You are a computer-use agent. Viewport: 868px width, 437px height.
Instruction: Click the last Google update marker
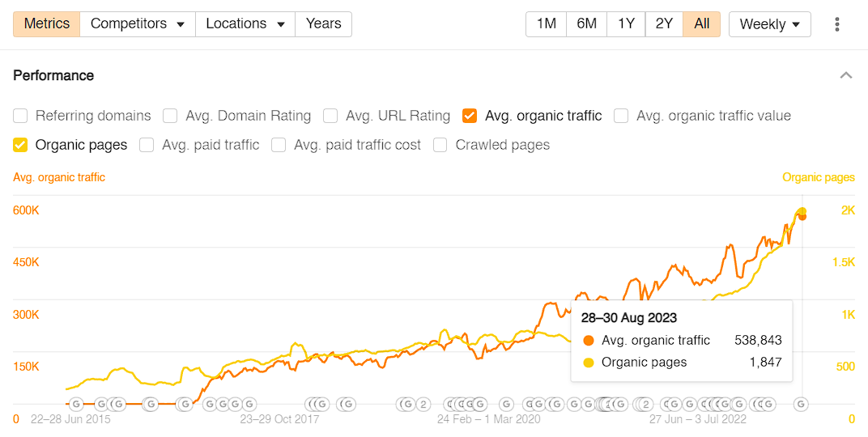click(800, 405)
